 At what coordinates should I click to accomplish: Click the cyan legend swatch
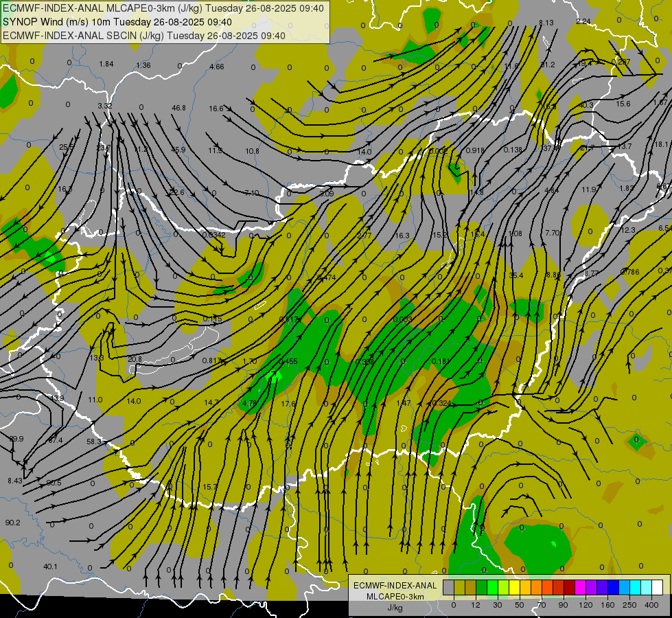click(x=635, y=588)
